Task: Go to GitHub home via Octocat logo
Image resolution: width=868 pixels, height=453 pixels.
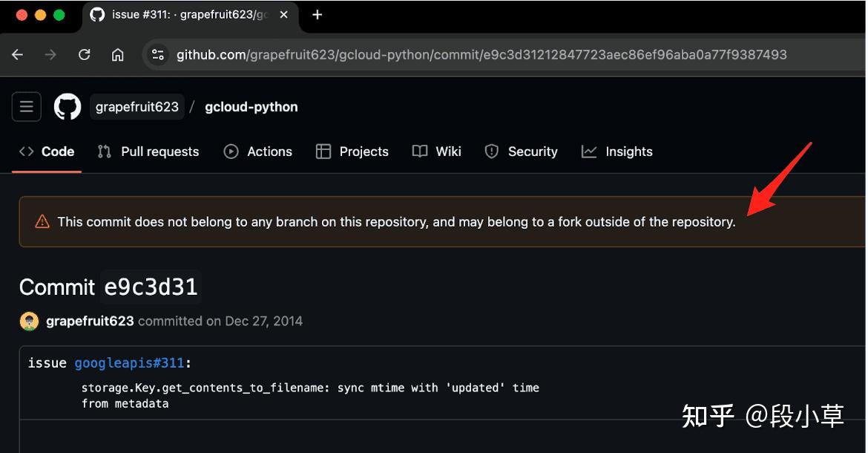Action: (x=68, y=106)
